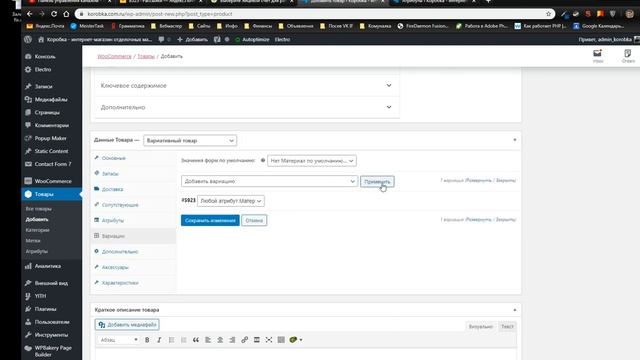This screenshot has height=360, width=640.
Task: Open variation #5923 attribute dropdown
Action: coord(231,201)
